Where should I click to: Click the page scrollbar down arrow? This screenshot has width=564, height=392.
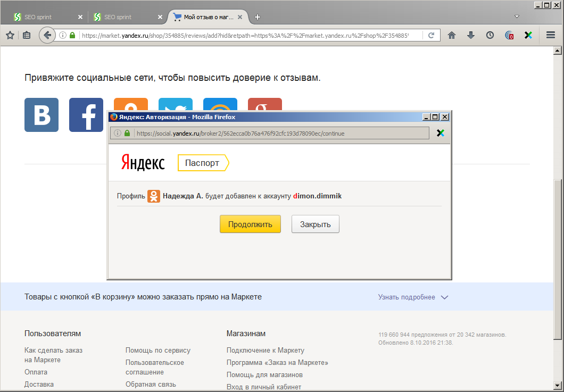[x=558, y=386]
